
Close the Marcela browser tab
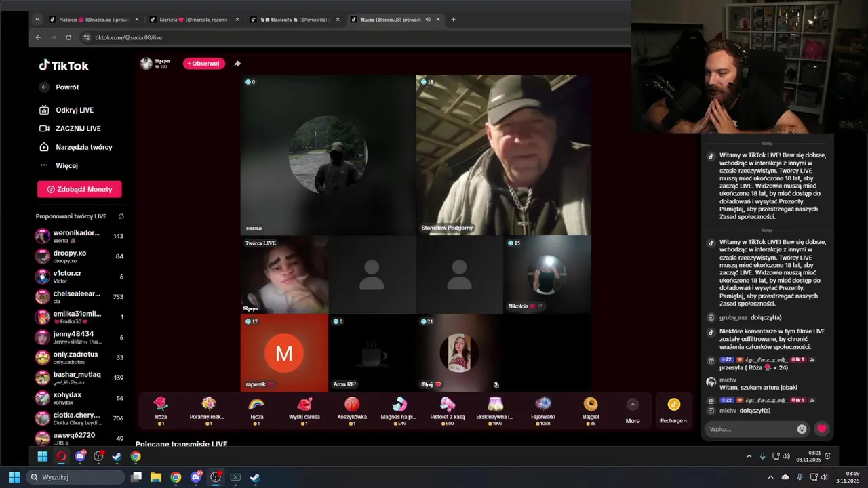(x=237, y=20)
